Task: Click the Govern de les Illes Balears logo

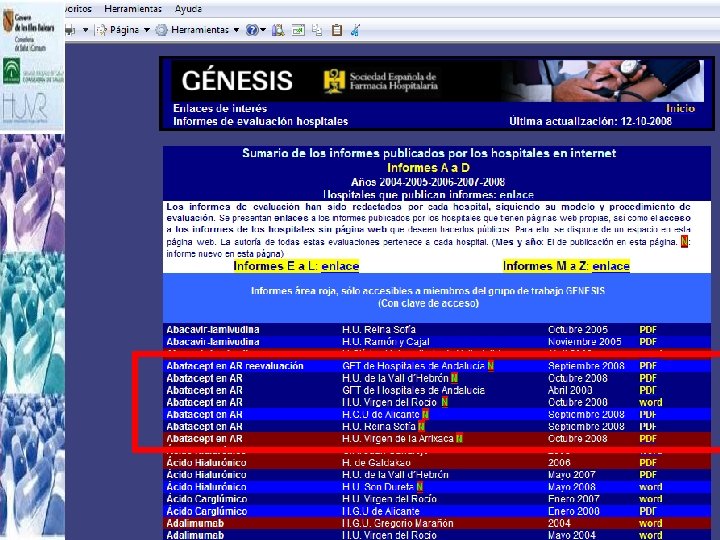Action: click(28, 29)
